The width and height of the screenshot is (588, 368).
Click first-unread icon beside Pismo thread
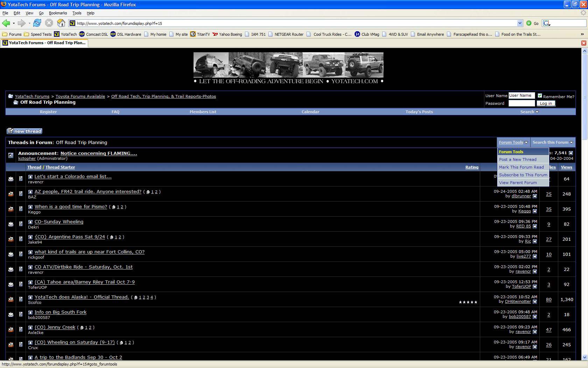(30, 207)
